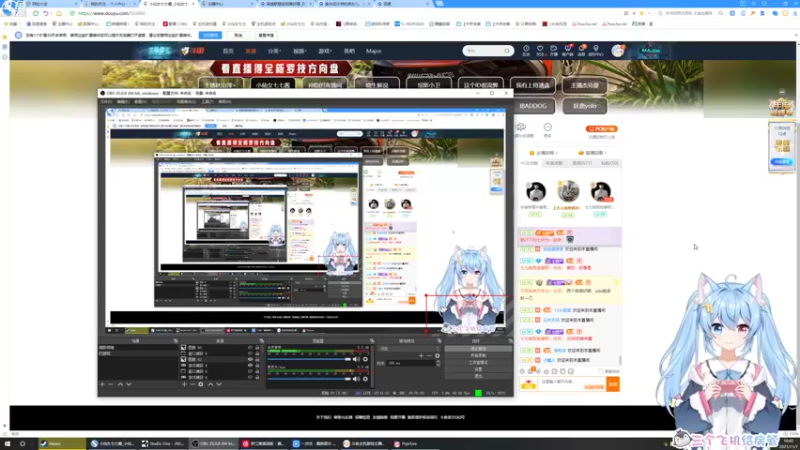
Task: Open desktop audio channel gear settings
Action: pyautogui.click(x=365, y=359)
